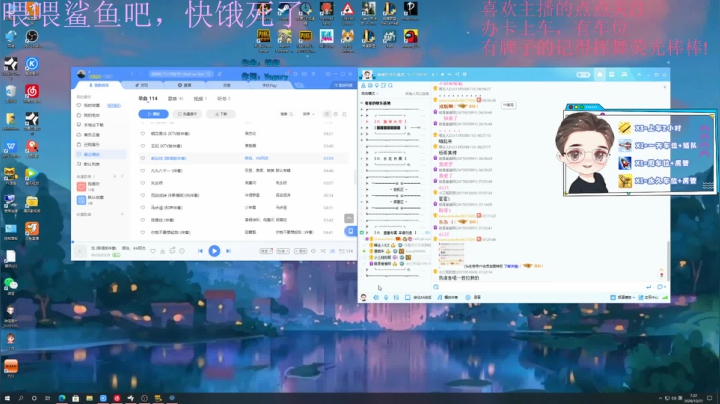Favorite the 九九八十一 song row

click(142, 171)
